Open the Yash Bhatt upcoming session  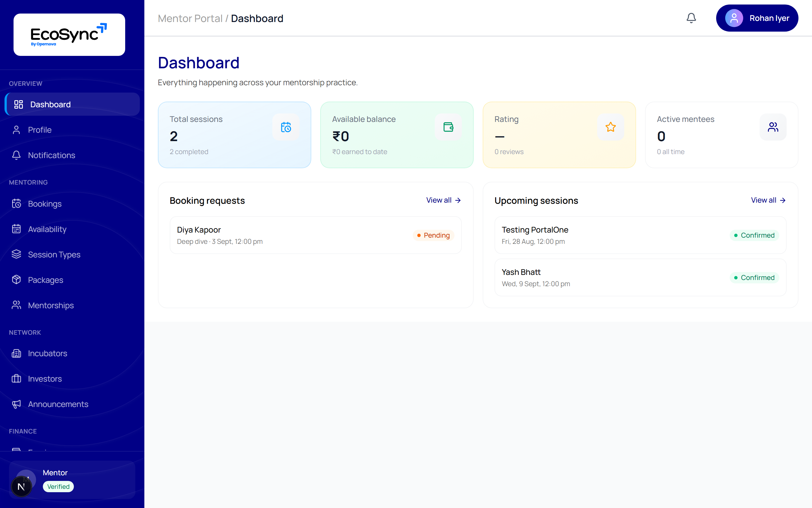641,277
